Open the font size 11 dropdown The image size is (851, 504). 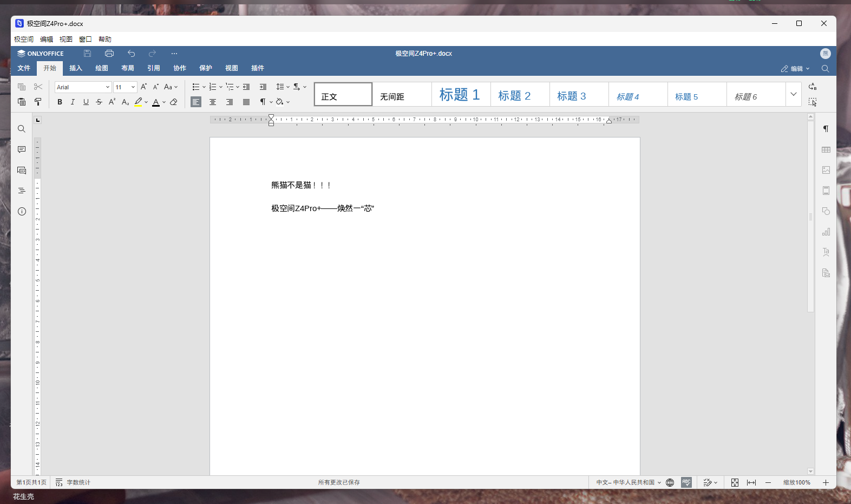(x=133, y=87)
